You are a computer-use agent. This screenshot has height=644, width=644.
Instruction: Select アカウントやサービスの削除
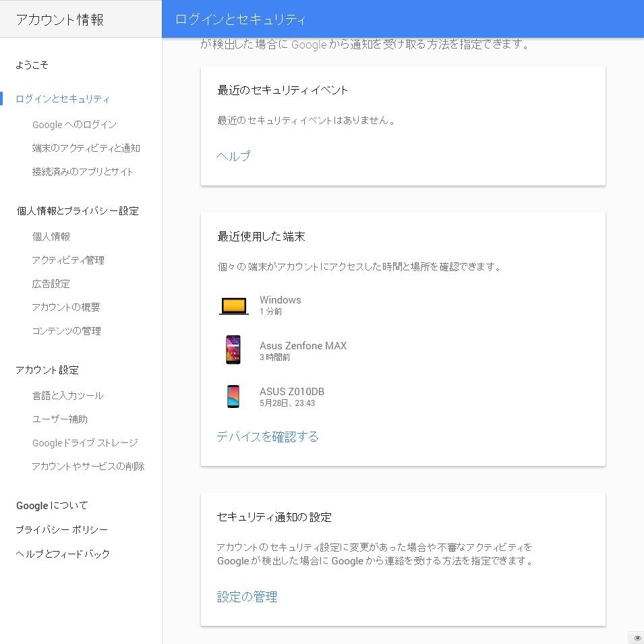[x=89, y=466]
